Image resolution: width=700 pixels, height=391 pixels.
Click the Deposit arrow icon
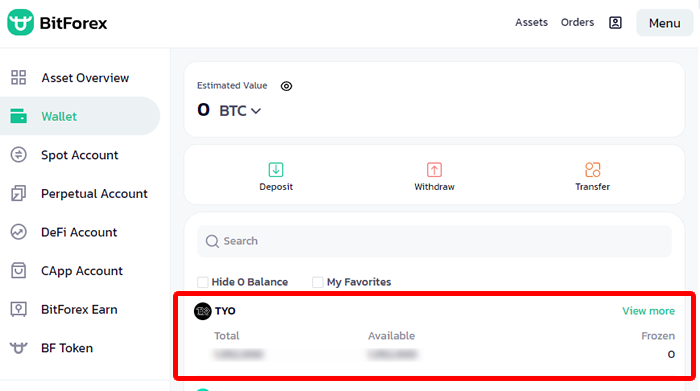(276, 170)
